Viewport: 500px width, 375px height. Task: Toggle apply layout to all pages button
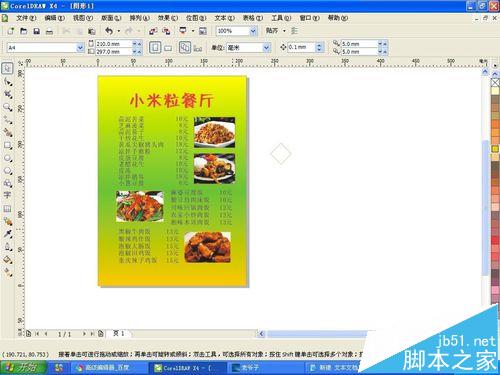tap(185, 48)
